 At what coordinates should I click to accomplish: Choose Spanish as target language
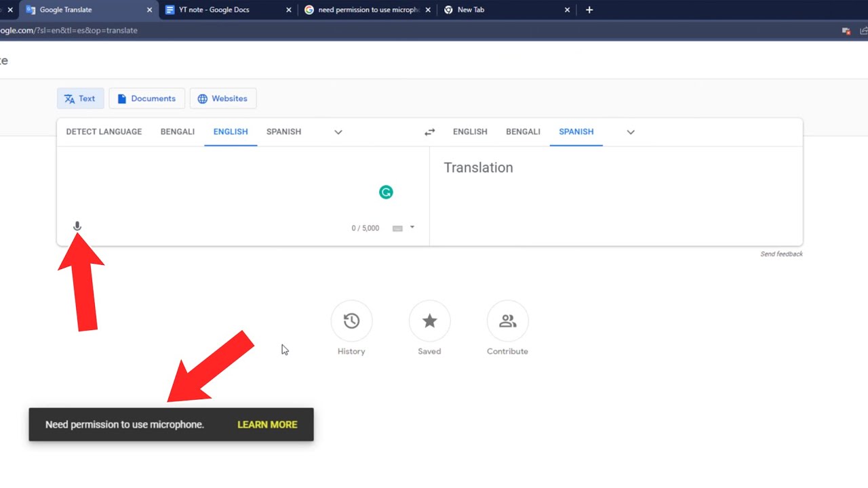pos(576,131)
